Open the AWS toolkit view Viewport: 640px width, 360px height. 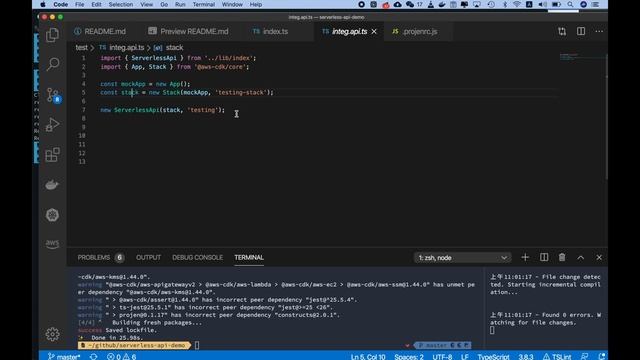(x=52, y=244)
